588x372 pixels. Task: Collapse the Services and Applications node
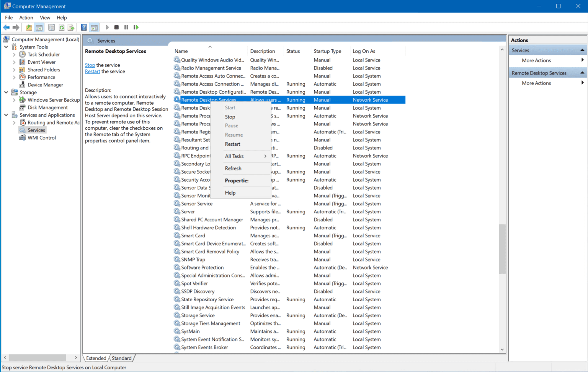[x=6, y=115]
